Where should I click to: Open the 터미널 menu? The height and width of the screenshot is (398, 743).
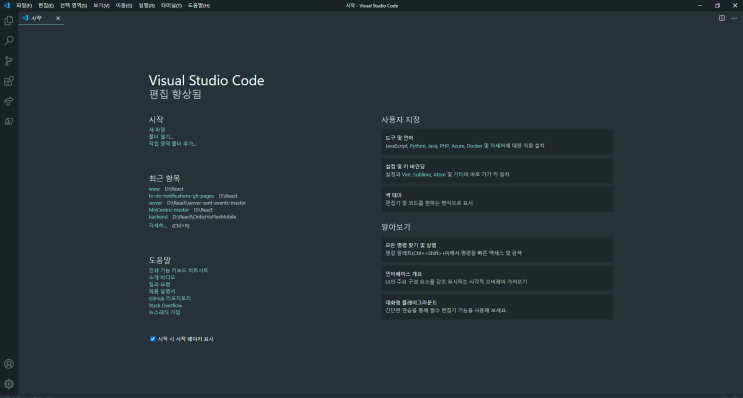(x=171, y=6)
